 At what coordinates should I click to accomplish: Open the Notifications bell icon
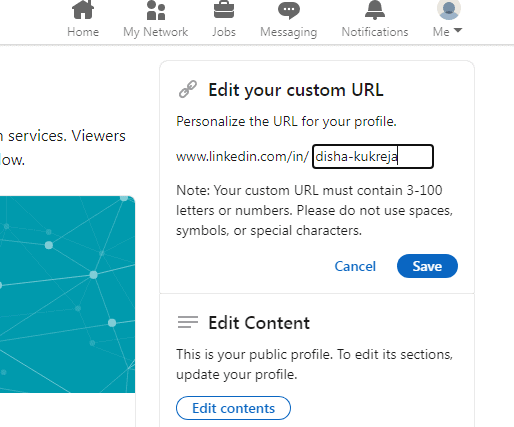tap(375, 10)
